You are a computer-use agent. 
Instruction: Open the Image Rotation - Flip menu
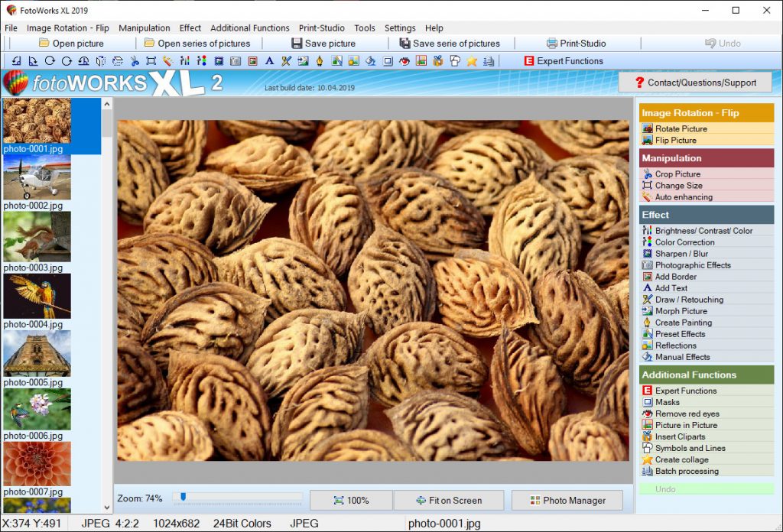point(68,28)
